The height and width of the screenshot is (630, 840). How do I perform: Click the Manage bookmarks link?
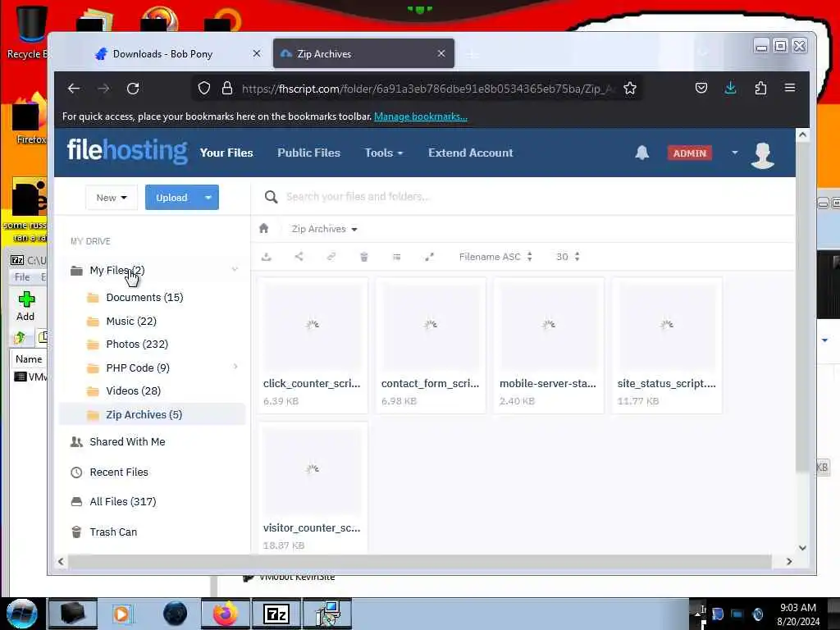421,116
